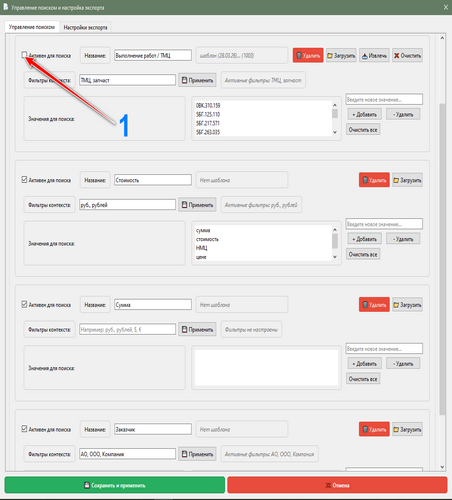
Task: Click the main vertical scrollbar thumb
Action: (442, 258)
